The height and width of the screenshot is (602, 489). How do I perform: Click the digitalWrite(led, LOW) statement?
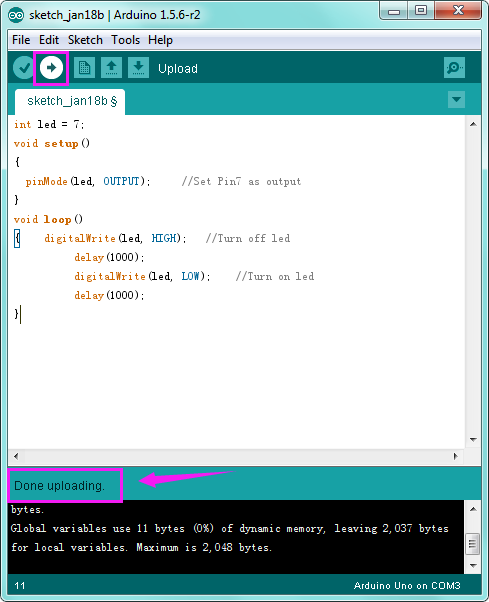[x=142, y=276]
